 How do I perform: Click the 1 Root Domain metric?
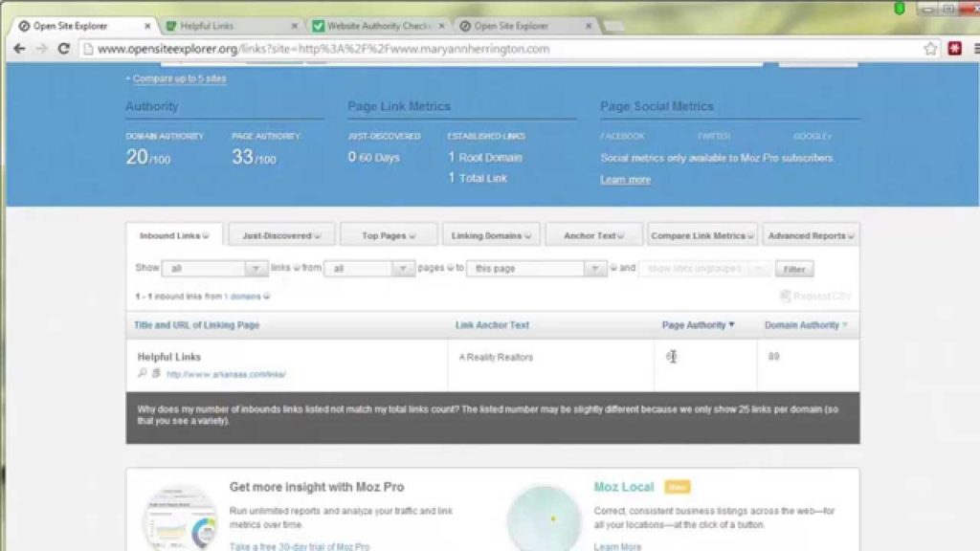click(485, 158)
